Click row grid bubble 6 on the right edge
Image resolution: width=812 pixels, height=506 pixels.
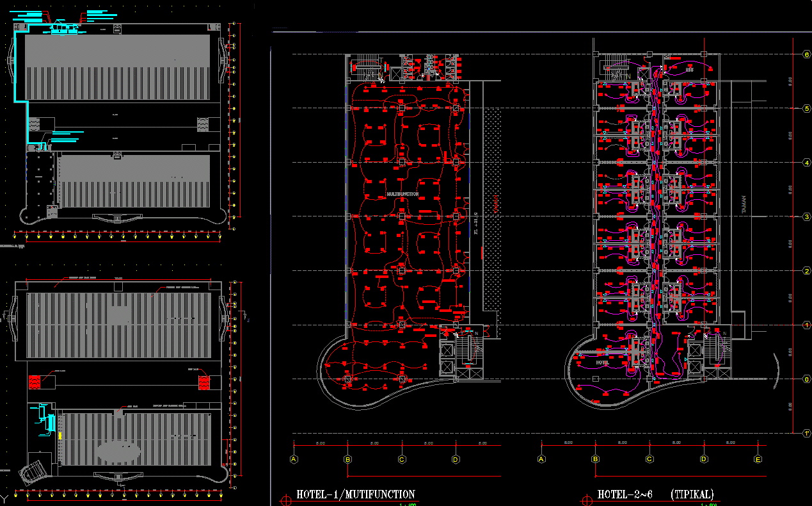coord(807,54)
